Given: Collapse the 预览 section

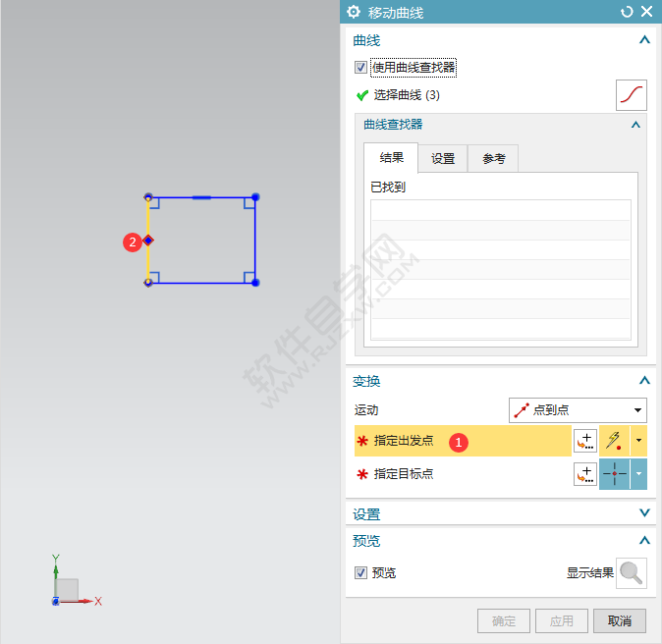Looking at the screenshot, I should 644,540.
